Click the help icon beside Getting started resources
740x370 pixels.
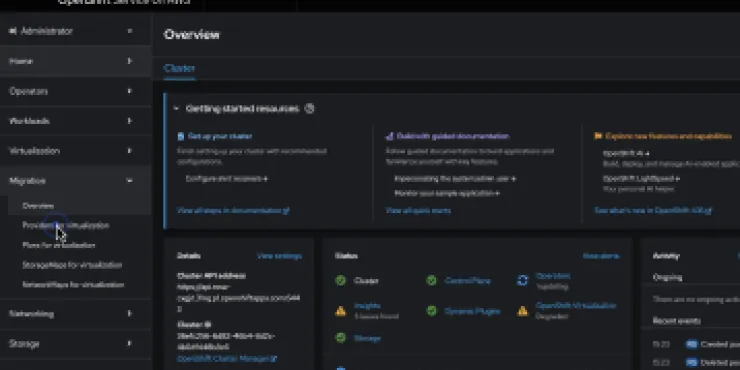pos(310,109)
